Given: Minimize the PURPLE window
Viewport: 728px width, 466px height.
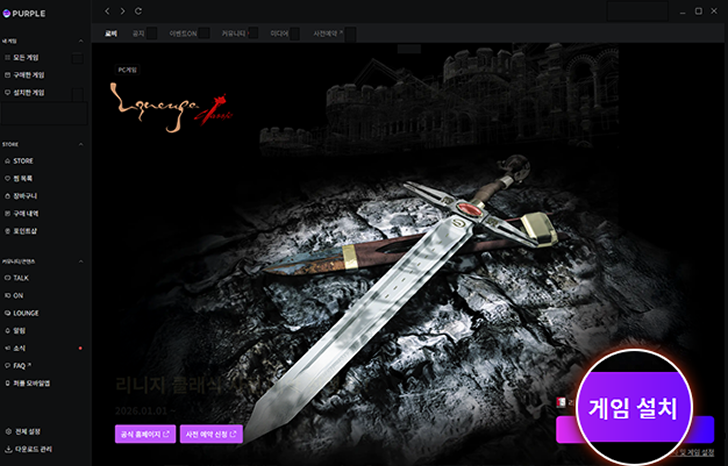Looking at the screenshot, I should 682,11.
